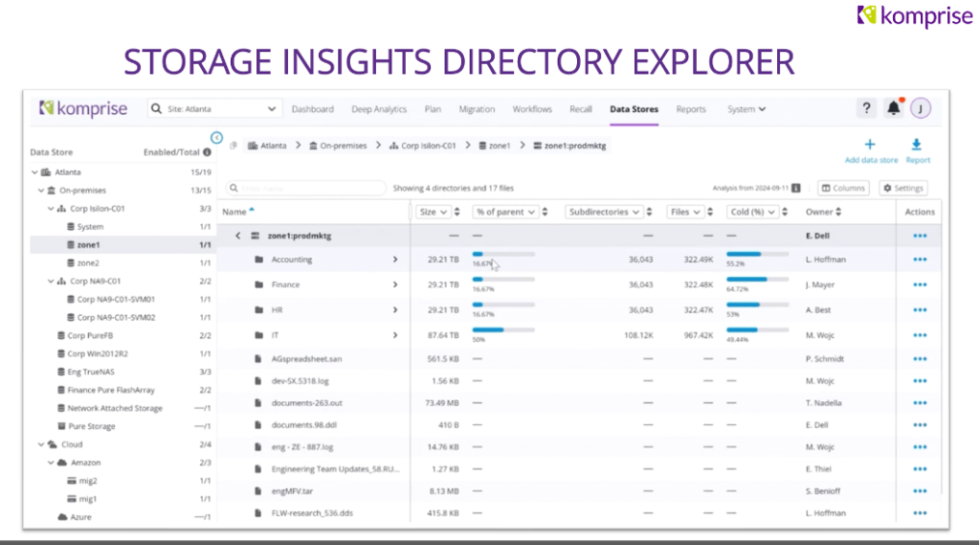Click the breadcrumb tree toggle icon
Image resolution: width=980 pixels, height=545 pixels.
point(234,146)
